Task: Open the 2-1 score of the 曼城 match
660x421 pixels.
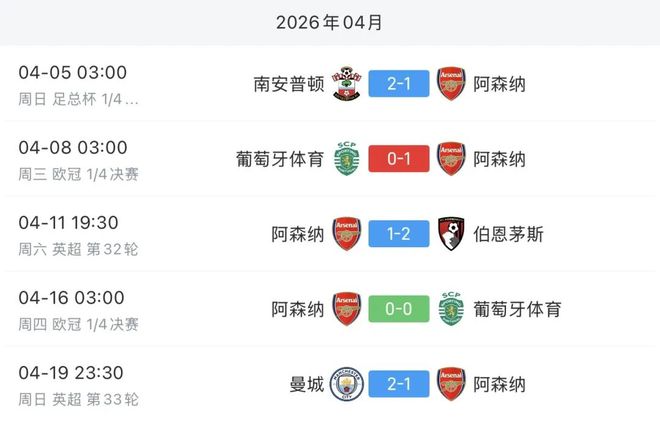Action: pyautogui.click(x=399, y=384)
